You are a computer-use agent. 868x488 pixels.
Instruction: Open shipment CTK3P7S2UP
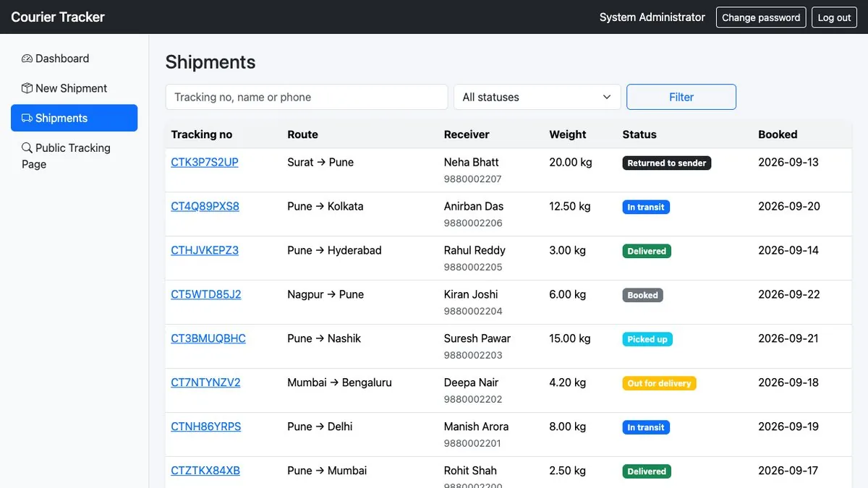point(205,162)
